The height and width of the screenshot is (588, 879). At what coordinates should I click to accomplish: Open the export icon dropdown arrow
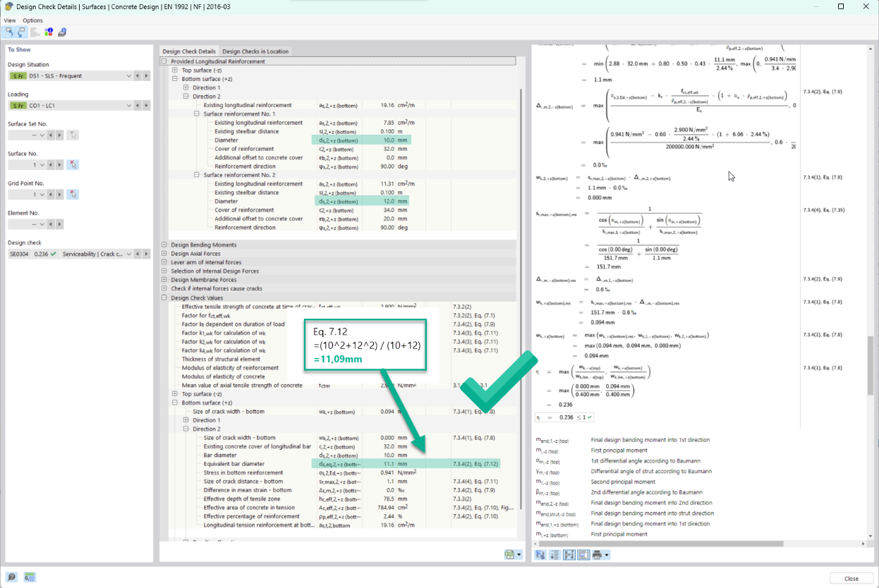[x=519, y=556]
